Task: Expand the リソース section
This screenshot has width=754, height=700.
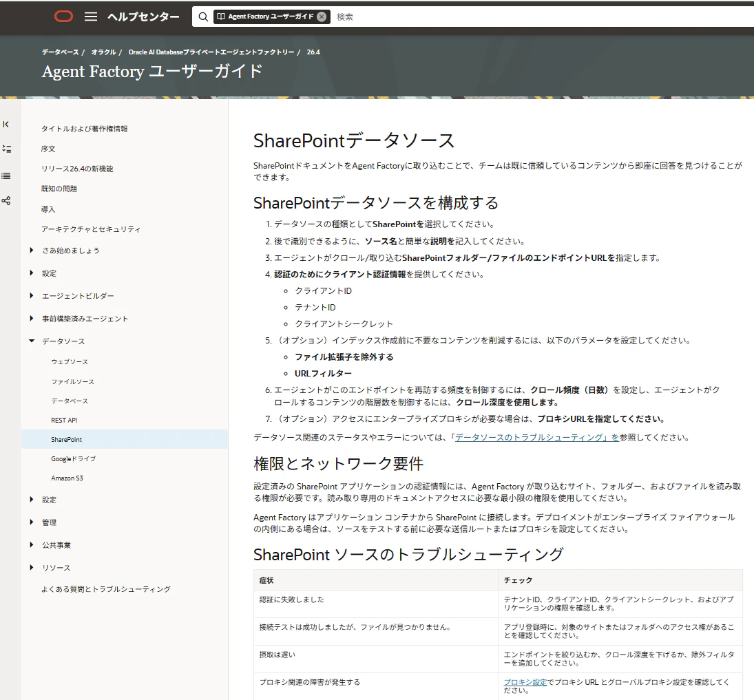Action: pos(32,567)
